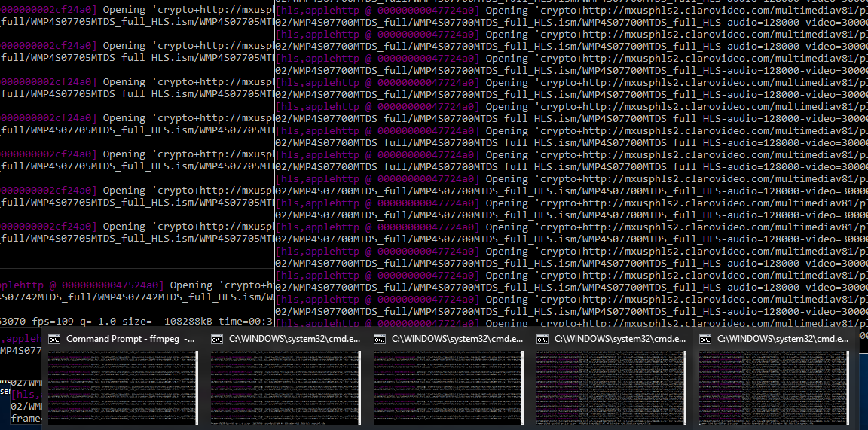
Task: Click cmd icon of the last preview title
Action: click(x=705, y=340)
